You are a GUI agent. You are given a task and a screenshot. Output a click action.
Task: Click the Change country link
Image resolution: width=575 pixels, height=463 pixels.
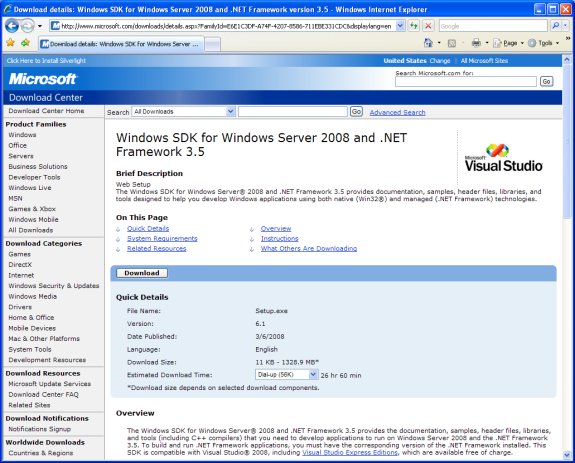click(440, 61)
